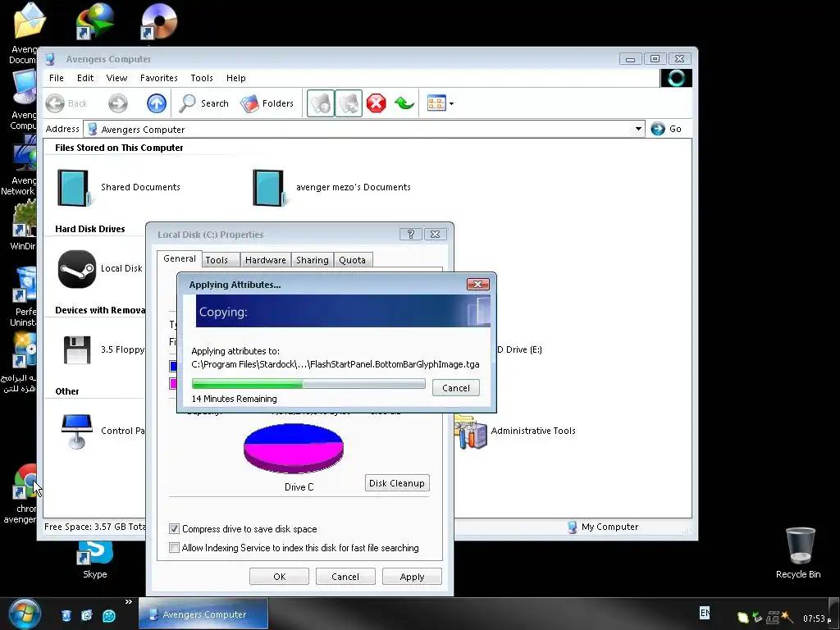Image resolution: width=840 pixels, height=630 pixels.
Task: Enable Allow Indexing Service checkbox
Action: (174, 547)
